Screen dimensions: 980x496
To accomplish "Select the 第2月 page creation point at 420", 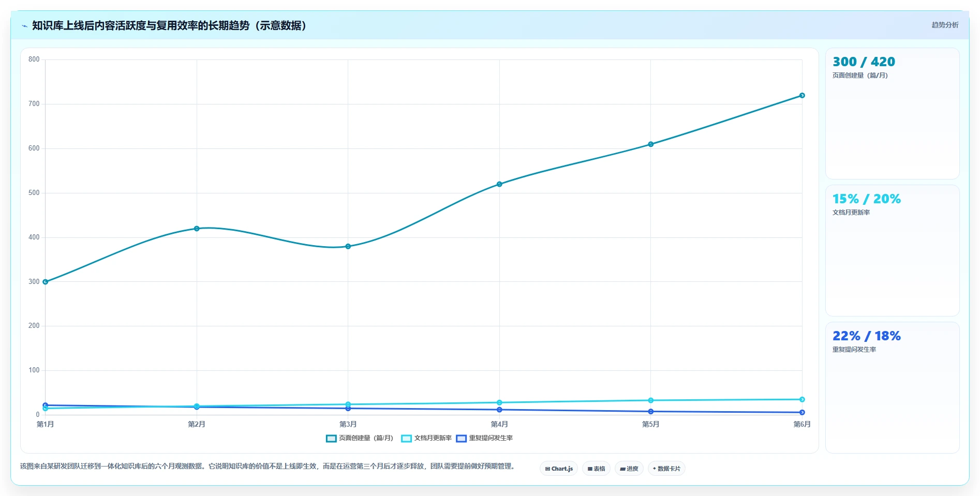I will pos(197,229).
